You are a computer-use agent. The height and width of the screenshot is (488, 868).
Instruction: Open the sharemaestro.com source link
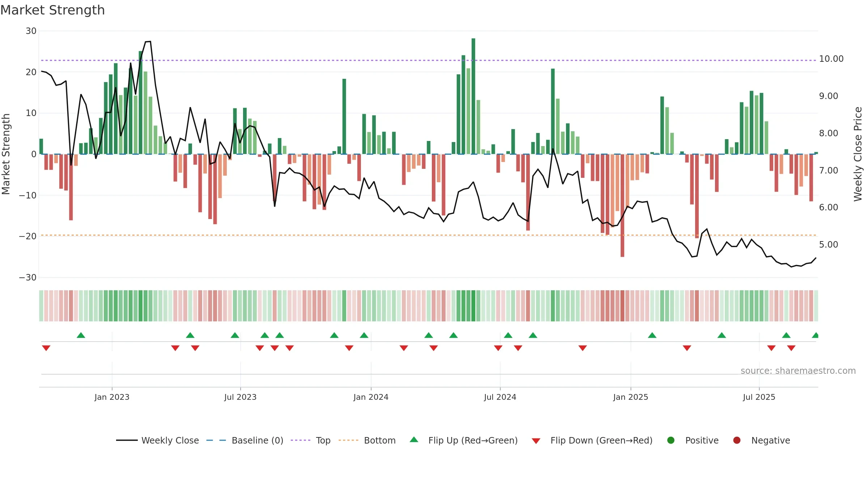pyautogui.click(x=798, y=371)
